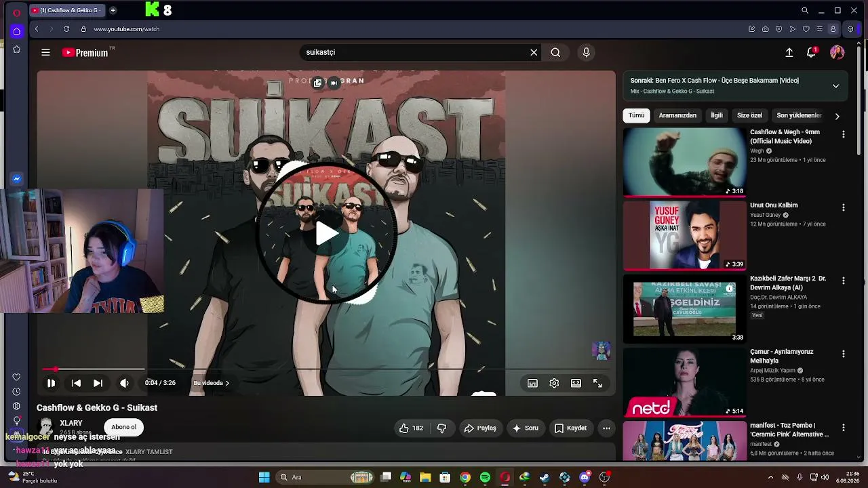Expand the 'Sonraki' mix playlist panel
This screenshot has height=488, width=868.
coord(835,86)
